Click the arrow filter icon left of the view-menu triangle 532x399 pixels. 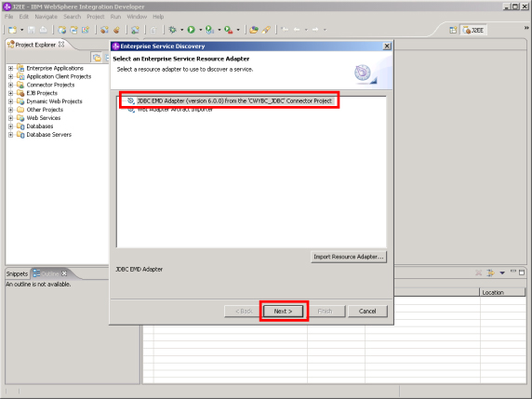490,273
